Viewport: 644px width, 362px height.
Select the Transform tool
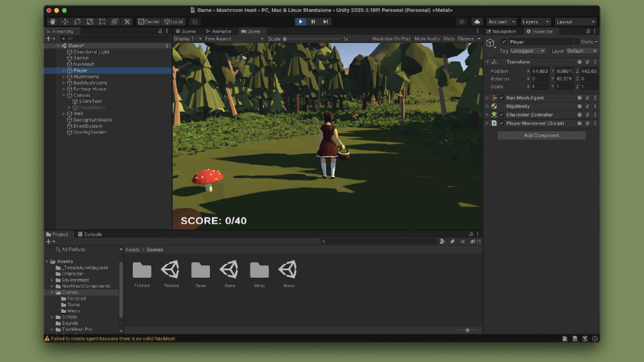click(114, 22)
